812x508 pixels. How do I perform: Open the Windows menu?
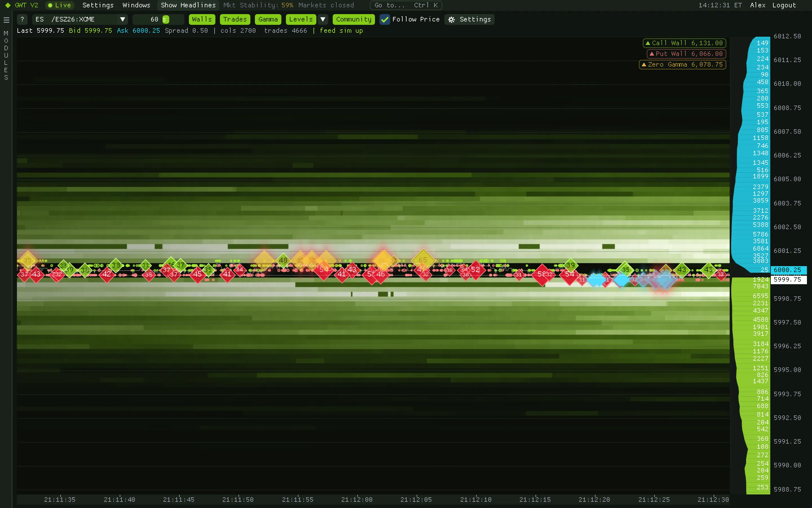tap(136, 5)
